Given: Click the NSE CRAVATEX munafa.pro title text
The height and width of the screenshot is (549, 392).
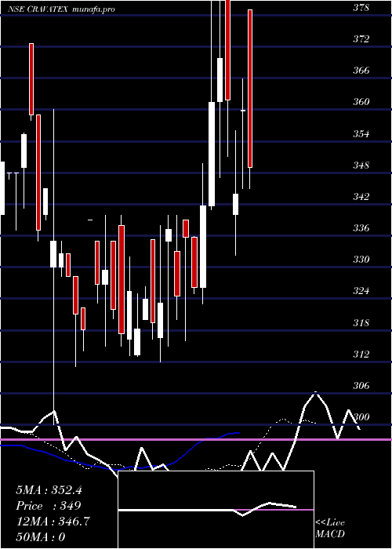Looking at the screenshot, I should (x=62, y=9).
